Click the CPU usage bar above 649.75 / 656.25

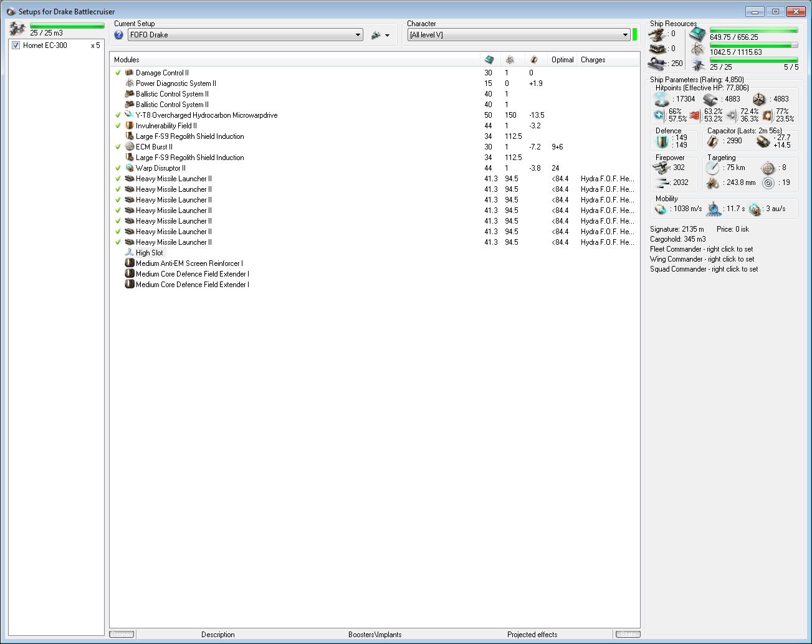click(754, 30)
